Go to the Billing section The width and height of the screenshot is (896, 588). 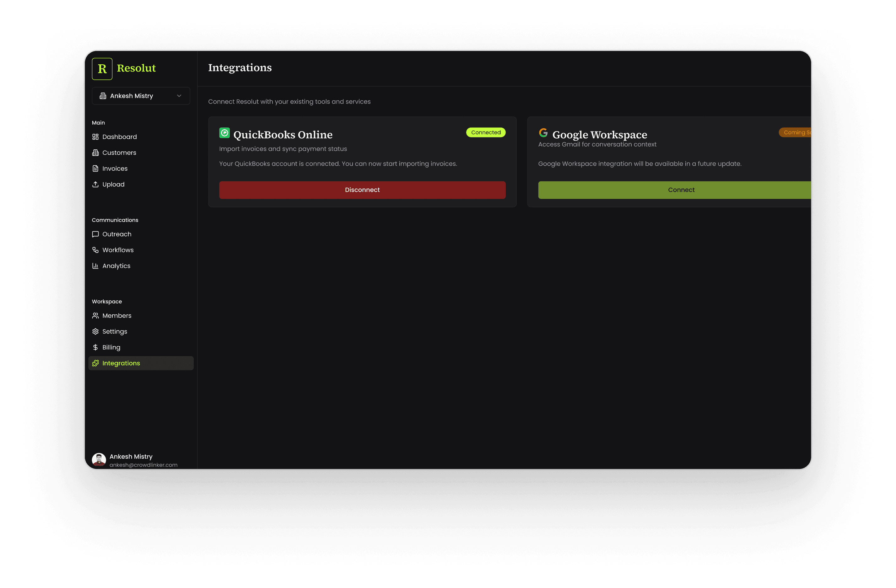[111, 347]
